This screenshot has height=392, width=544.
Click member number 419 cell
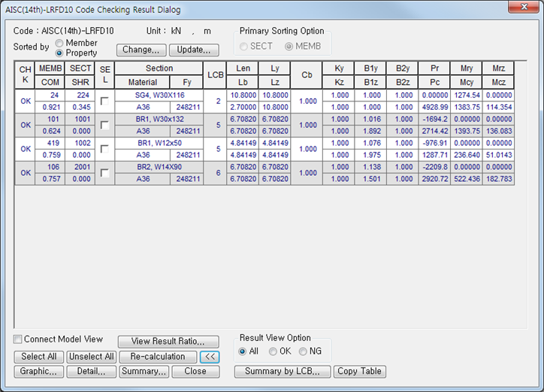[50, 143]
